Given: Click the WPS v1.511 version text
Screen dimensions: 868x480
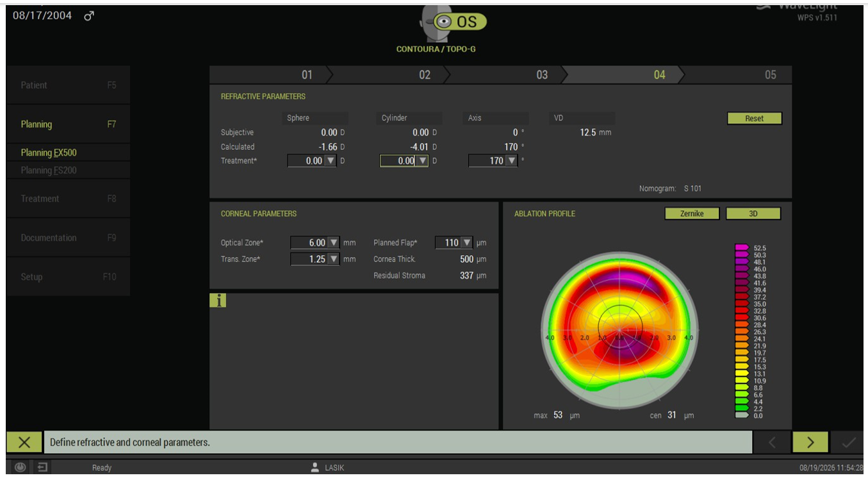Looking at the screenshot, I should click(x=817, y=17).
